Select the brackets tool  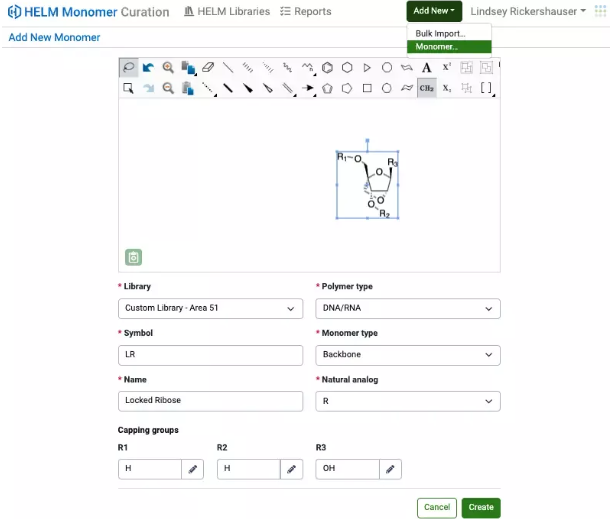(x=486, y=88)
